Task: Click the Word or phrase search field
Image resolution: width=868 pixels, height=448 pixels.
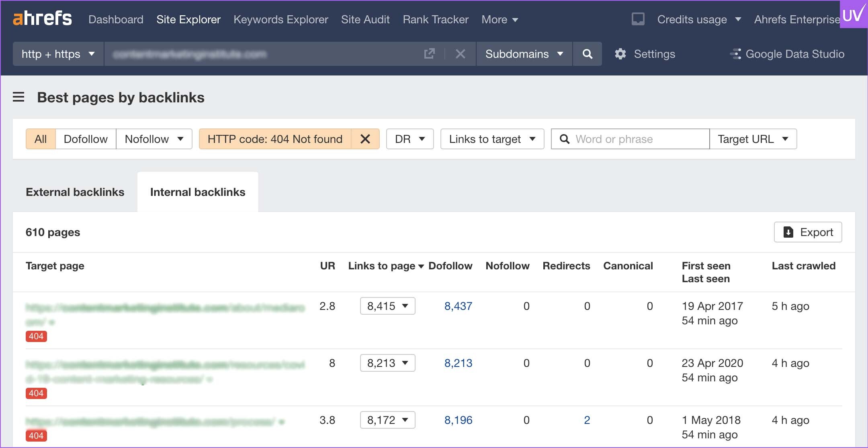Action: click(x=630, y=139)
